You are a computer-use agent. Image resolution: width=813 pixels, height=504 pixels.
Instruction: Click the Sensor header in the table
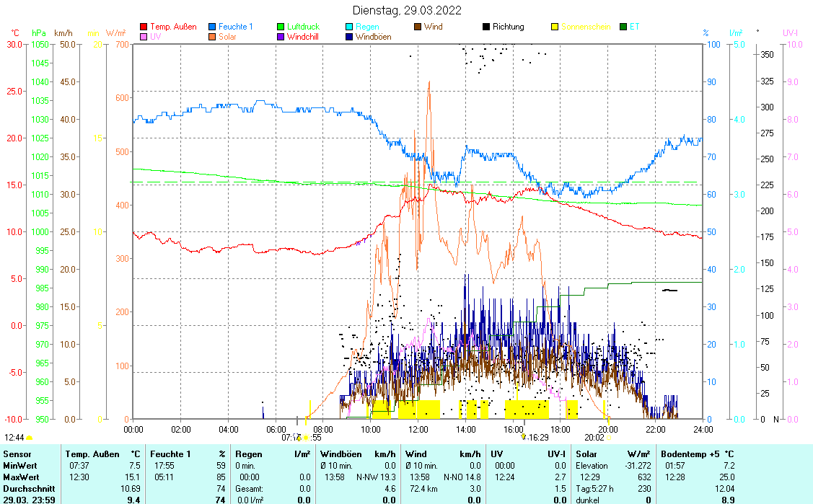click(17, 454)
